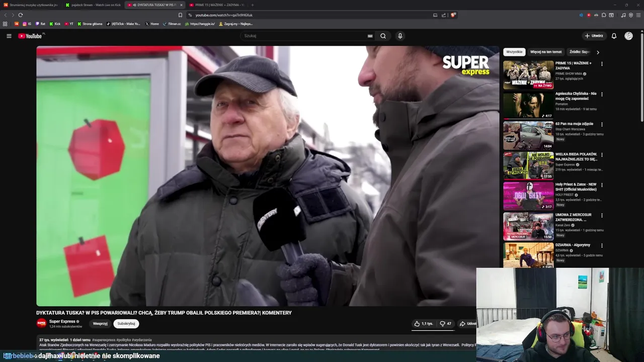The width and height of the screenshot is (644, 362).
Task: Open a new browser tab
Action: (x=253, y=5)
